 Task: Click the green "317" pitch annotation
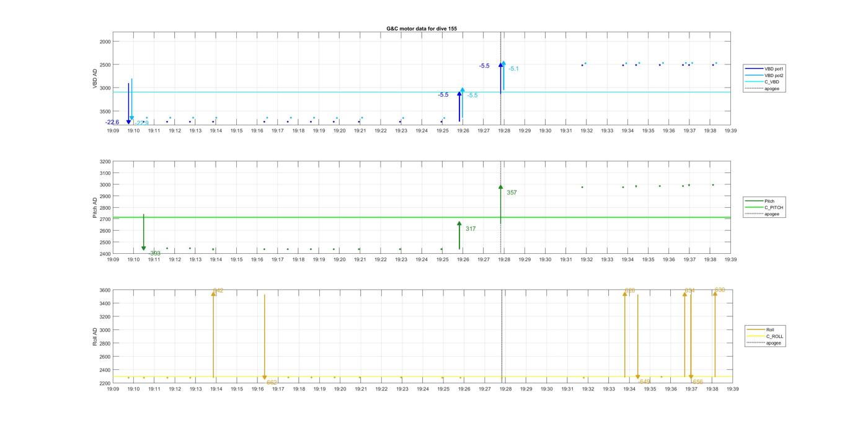(x=471, y=229)
